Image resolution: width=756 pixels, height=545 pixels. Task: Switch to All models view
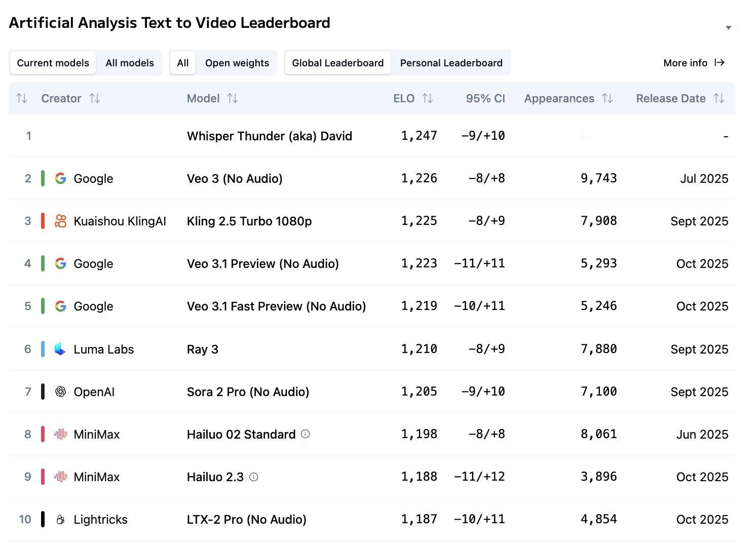(130, 63)
